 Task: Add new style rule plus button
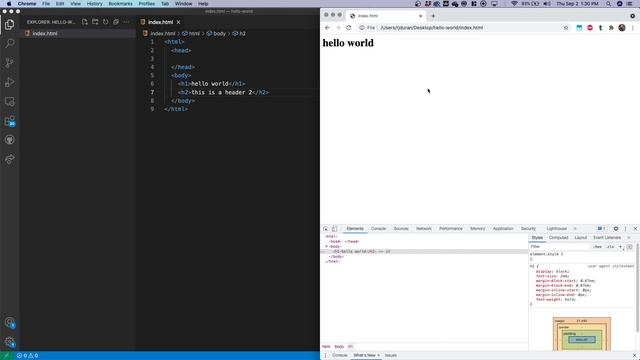pyautogui.click(x=620, y=247)
